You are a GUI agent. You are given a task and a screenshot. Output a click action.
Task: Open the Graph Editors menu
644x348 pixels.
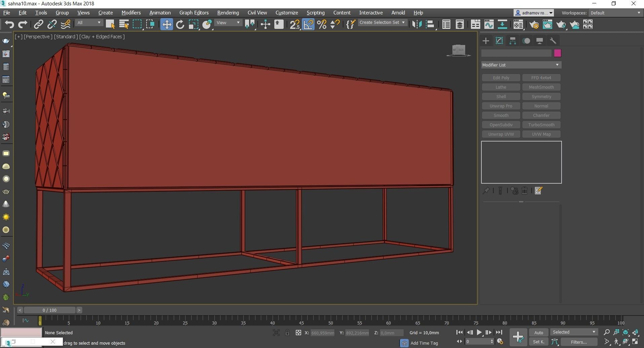coord(194,13)
